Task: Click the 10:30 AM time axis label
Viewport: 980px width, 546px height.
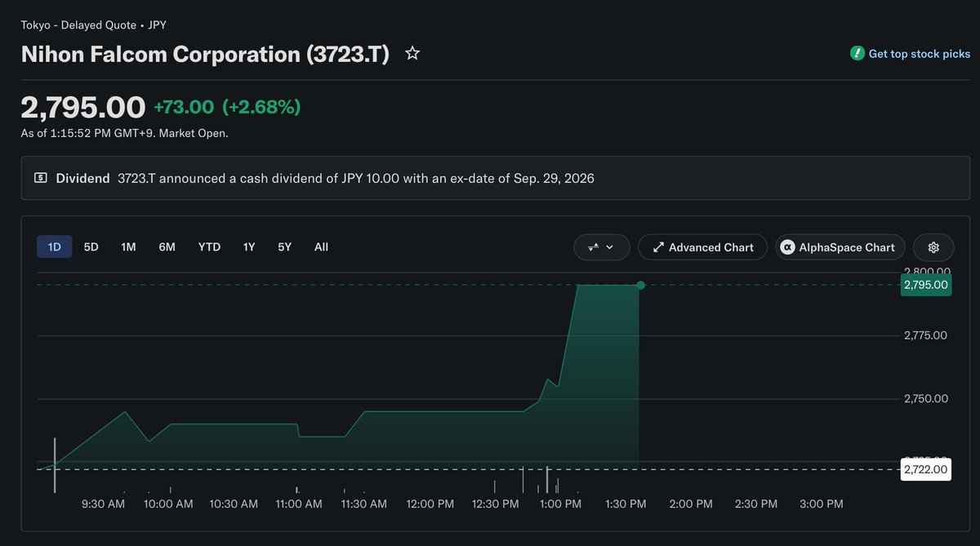Action: (x=234, y=504)
